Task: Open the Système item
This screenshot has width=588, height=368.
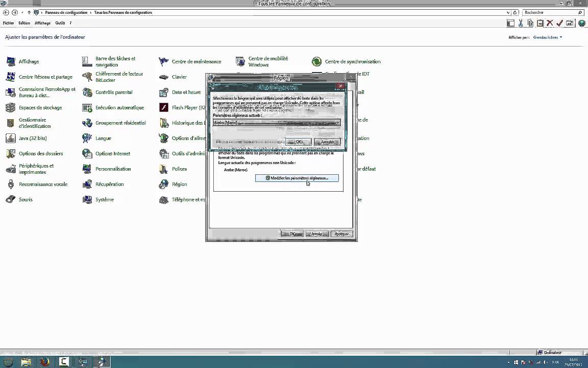Action: tap(98, 200)
